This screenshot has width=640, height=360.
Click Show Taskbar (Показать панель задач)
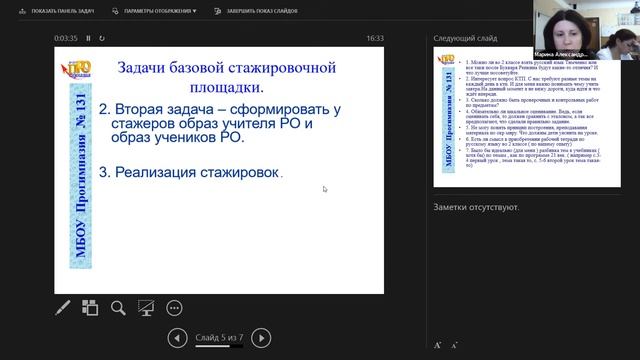(56, 11)
